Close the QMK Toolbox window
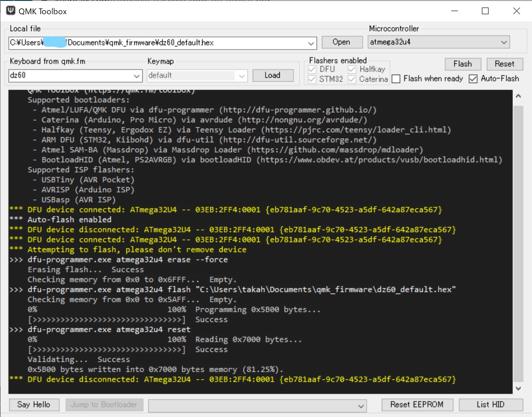This screenshot has width=532, height=417. coord(516,12)
